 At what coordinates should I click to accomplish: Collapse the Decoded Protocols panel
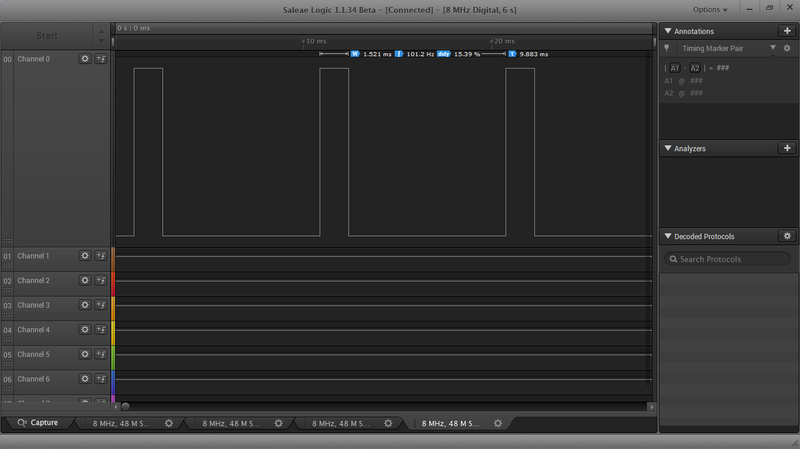pyautogui.click(x=668, y=236)
